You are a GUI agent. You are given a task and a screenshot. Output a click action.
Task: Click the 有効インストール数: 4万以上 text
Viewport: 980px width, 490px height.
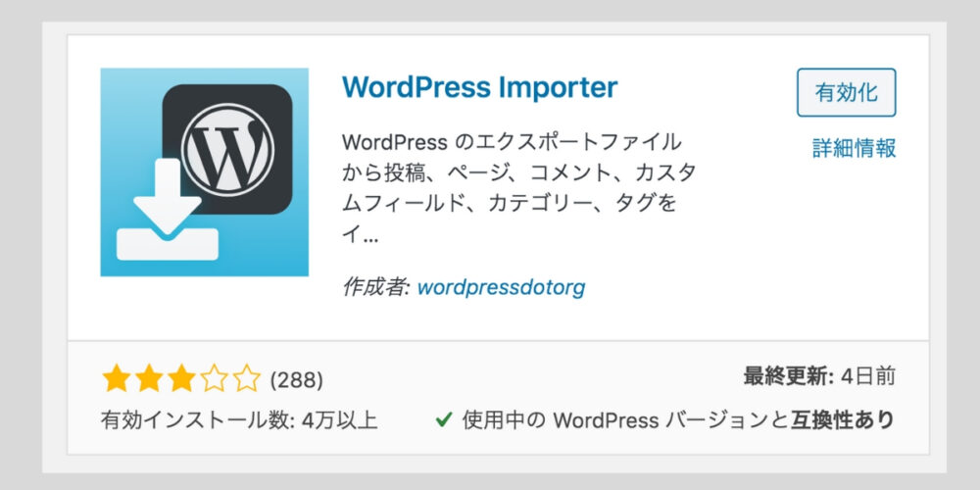click(239, 420)
